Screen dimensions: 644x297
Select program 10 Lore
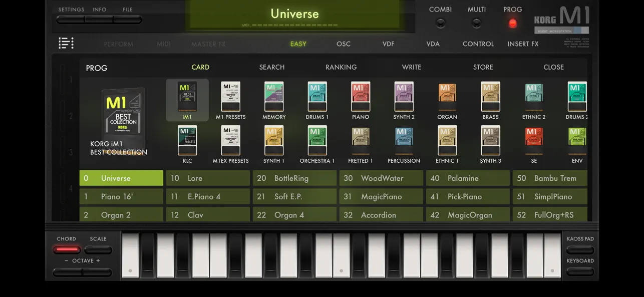tap(208, 178)
